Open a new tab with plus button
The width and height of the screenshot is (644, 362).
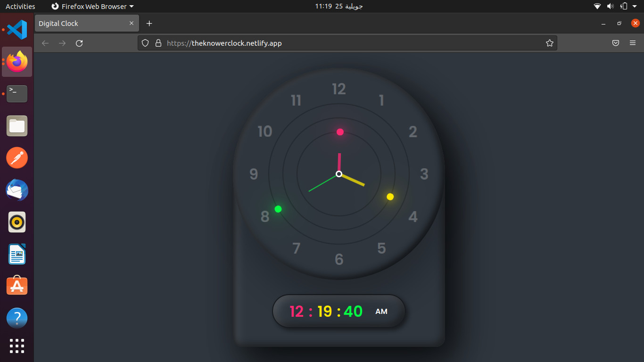coord(149,24)
